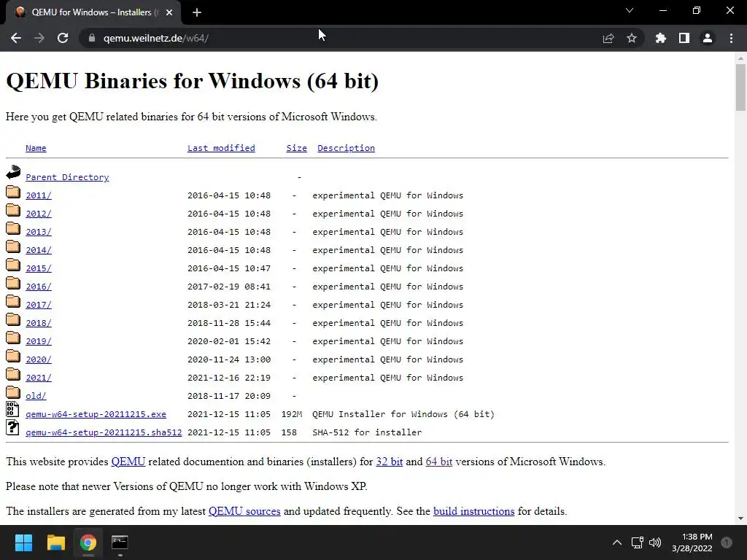Click the network icon in the tray
Image resolution: width=747 pixels, height=560 pixels.
637,542
